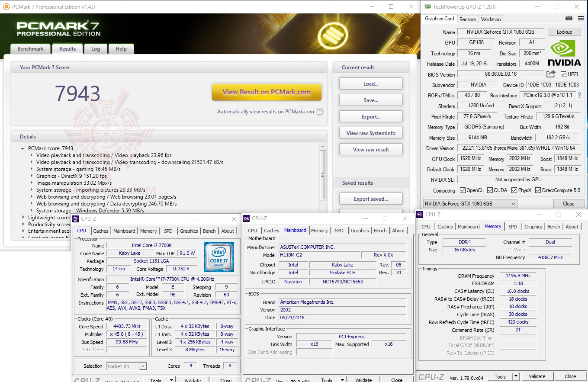
Task: Open the GPU selection dropdown showing GTX 1060
Action: click(514, 203)
